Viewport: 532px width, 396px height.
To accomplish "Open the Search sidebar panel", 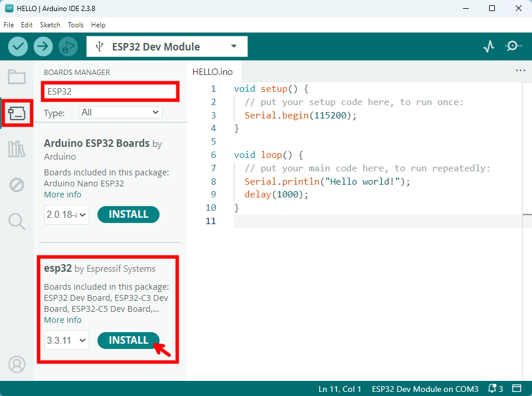I will point(17,221).
